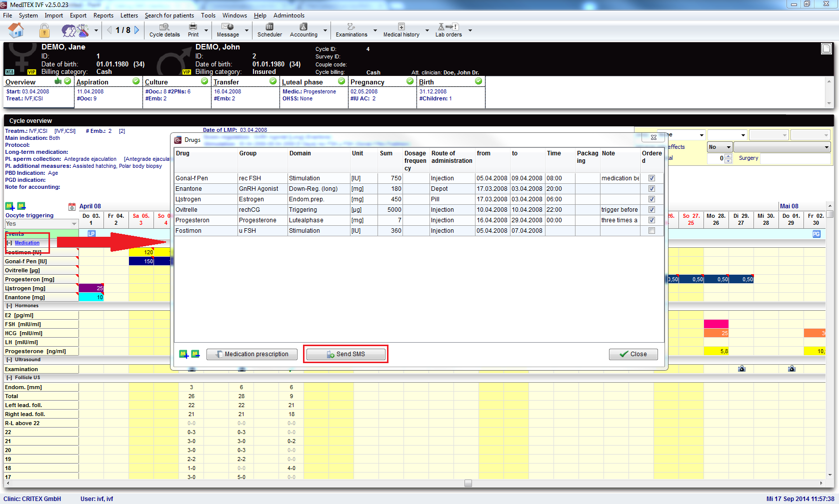Click the cyan 10 Enantone dose cell
The width and height of the screenshot is (839, 504).
tap(91, 297)
